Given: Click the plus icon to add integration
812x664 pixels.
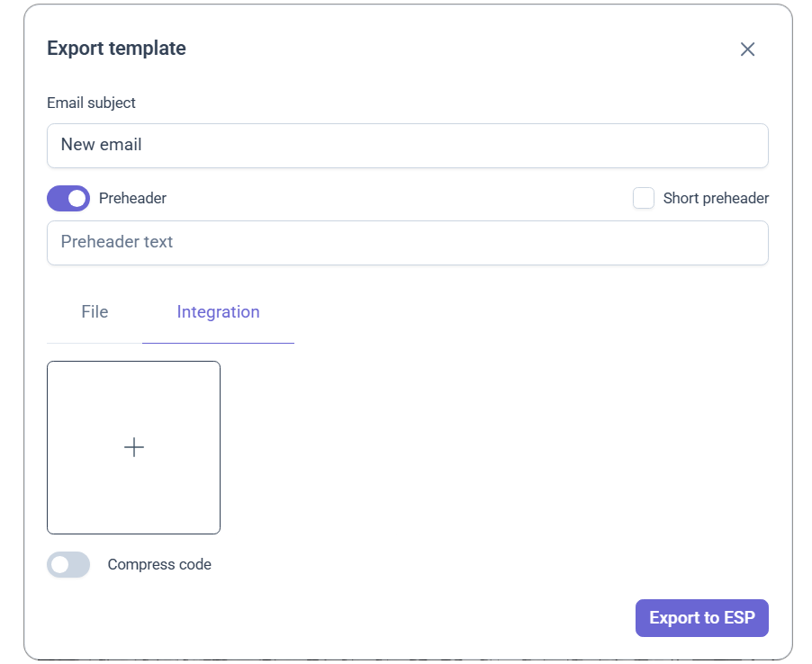Looking at the screenshot, I should tap(134, 447).
